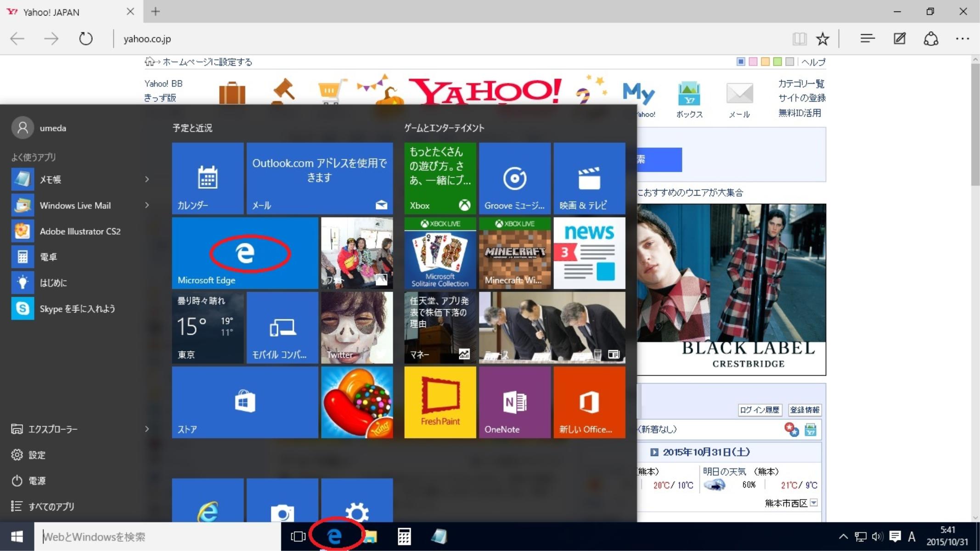The height and width of the screenshot is (551, 980).
Task: Launch the Xbox tile
Action: [x=439, y=178]
